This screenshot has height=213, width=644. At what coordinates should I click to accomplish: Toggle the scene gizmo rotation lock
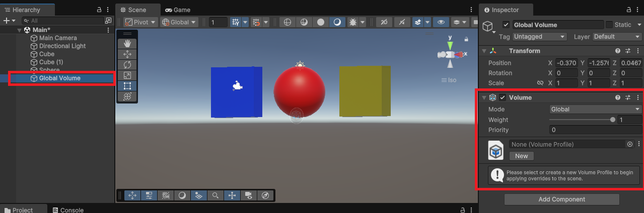click(466, 39)
